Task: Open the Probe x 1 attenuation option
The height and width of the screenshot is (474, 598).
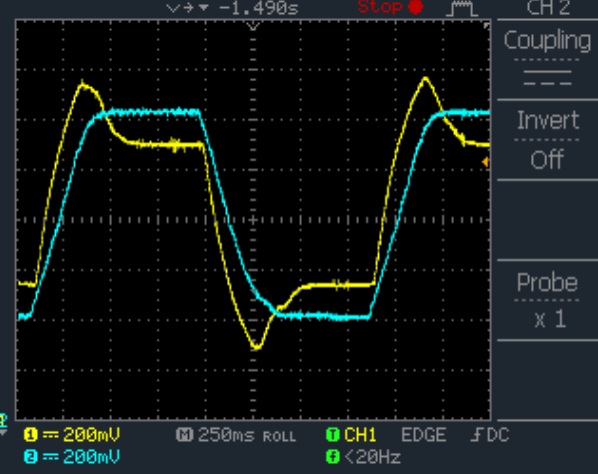Action: (x=548, y=300)
